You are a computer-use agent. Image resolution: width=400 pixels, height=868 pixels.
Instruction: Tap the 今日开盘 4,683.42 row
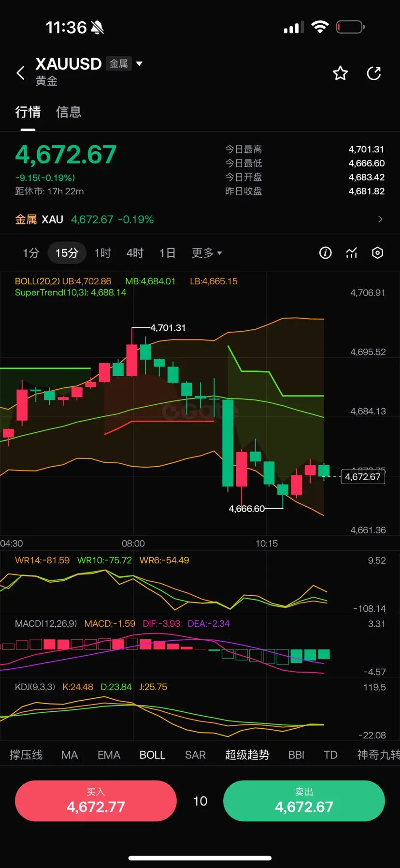(x=305, y=177)
